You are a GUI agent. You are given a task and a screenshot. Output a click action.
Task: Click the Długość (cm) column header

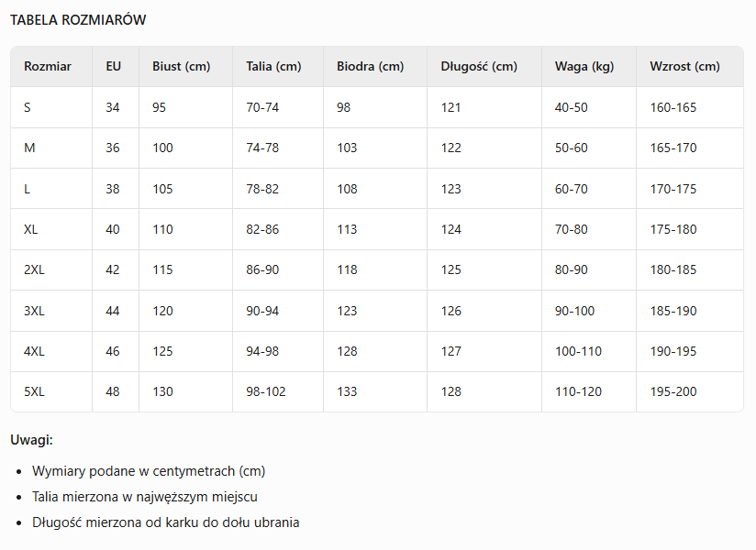coord(479,67)
